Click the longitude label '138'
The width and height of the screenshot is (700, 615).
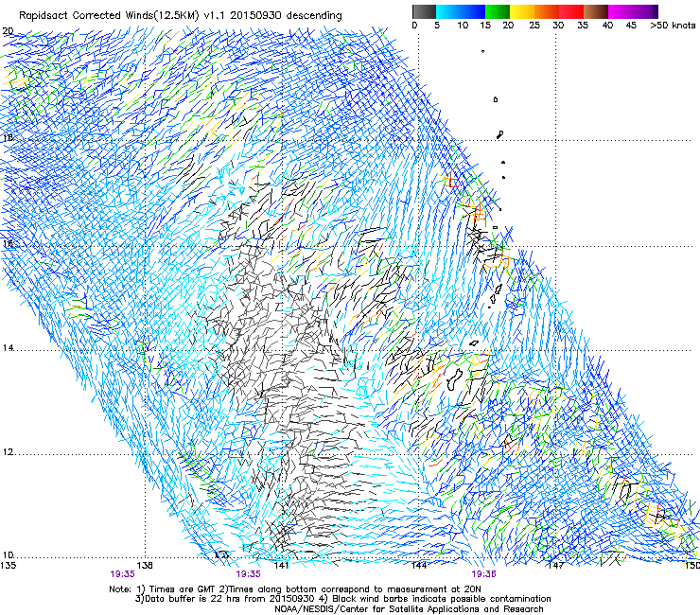coord(145,565)
